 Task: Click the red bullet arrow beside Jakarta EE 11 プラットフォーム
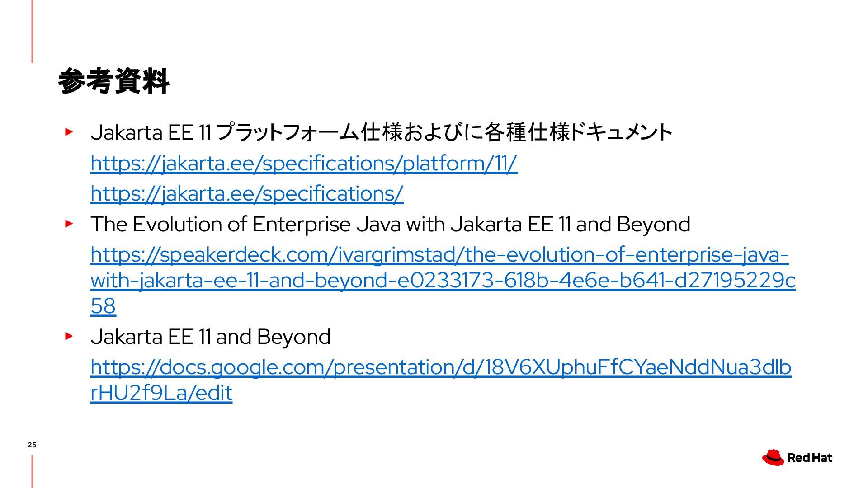(x=69, y=132)
